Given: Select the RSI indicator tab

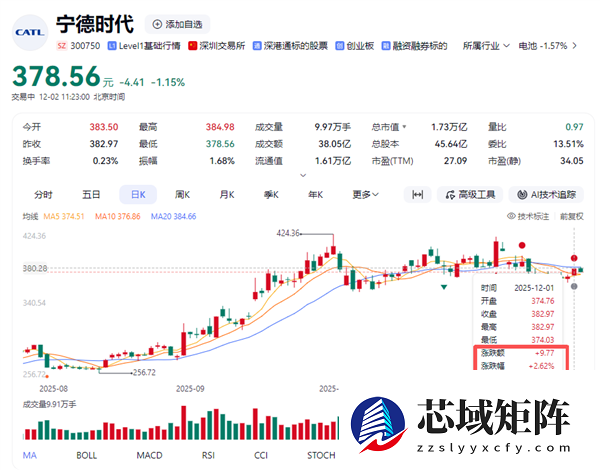Looking at the screenshot, I should [208, 455].
